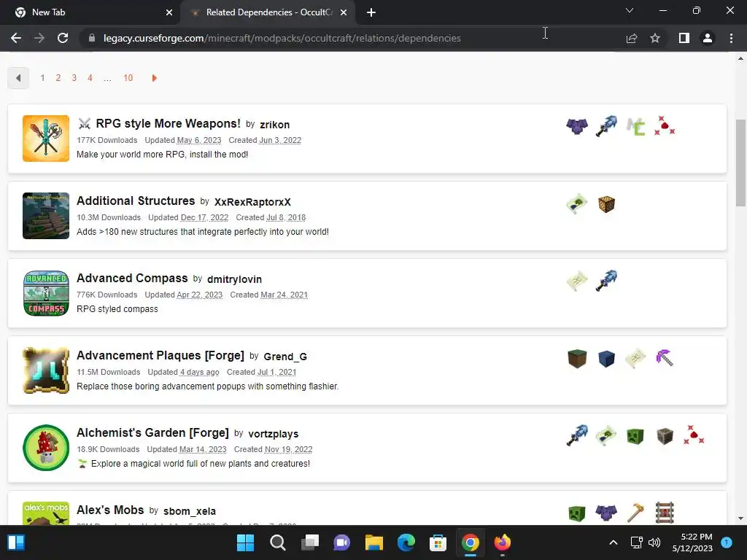The height and width of the screenshot is (560, 747).
Task: Go to pagination page 2
Action: click(x=58, y=78)
